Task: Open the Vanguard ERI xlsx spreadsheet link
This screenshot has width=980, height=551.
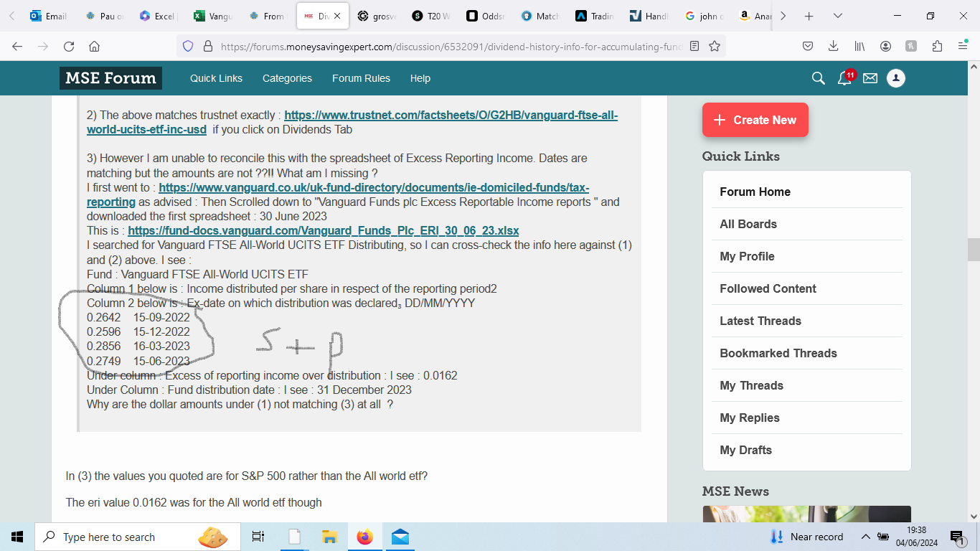Action: [323, 230]
